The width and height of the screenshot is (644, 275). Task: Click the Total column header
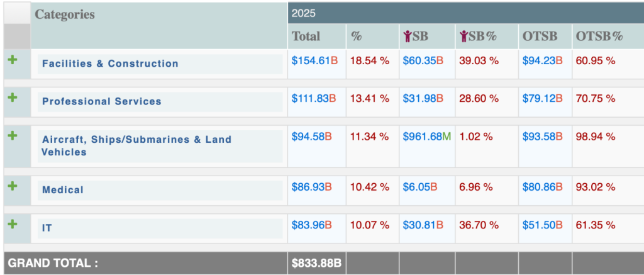(x=306, y=36)
